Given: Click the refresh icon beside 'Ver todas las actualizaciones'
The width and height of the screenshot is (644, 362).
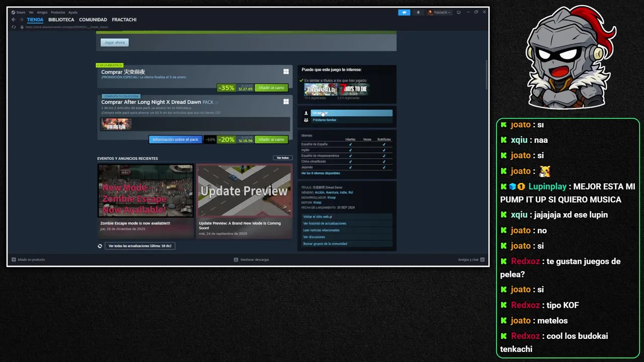Looking at the screenshot, I should (x=100, y=246).
